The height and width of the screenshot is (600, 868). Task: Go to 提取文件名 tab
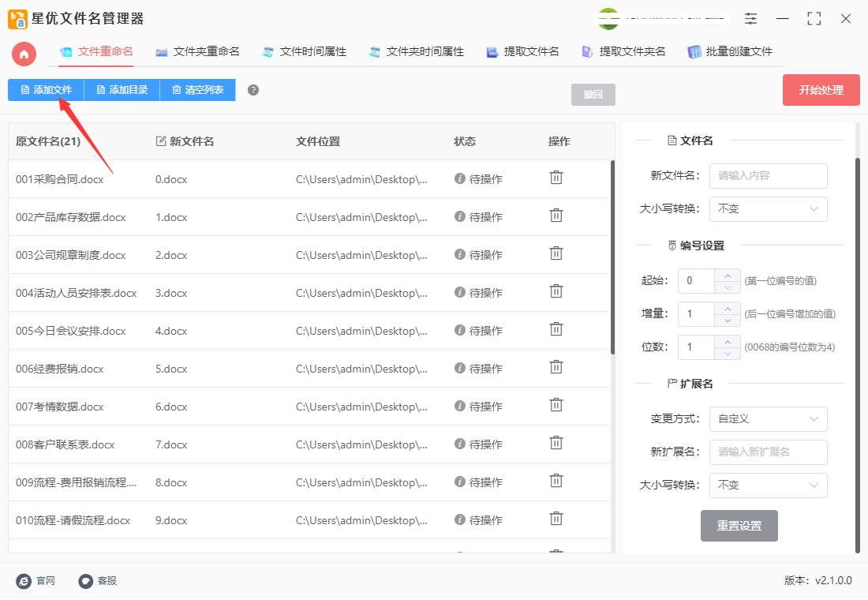pyautogui.click(x=522, y=52)
